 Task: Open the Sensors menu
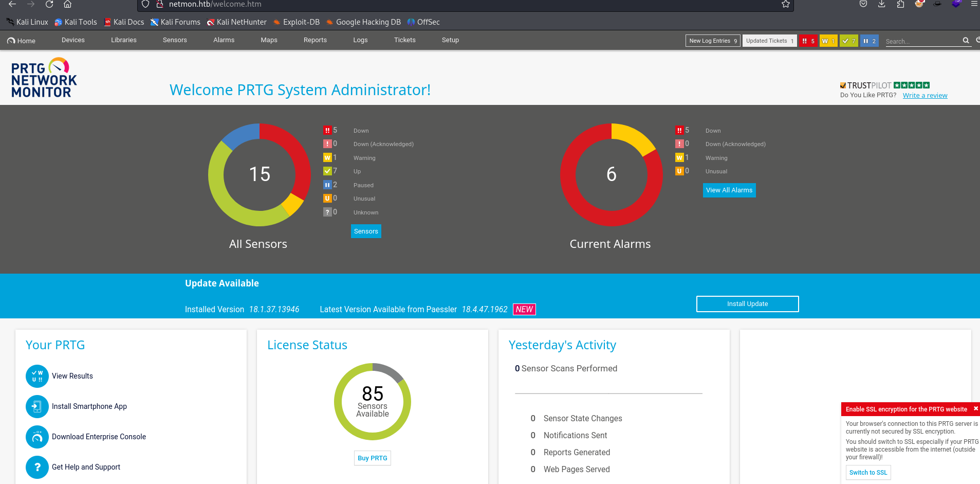coord(175,40)
